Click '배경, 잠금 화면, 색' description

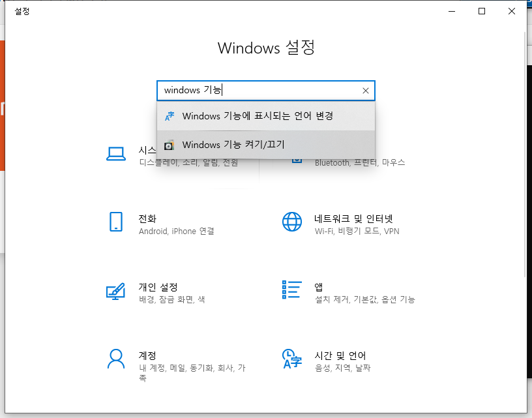[172, 299]
